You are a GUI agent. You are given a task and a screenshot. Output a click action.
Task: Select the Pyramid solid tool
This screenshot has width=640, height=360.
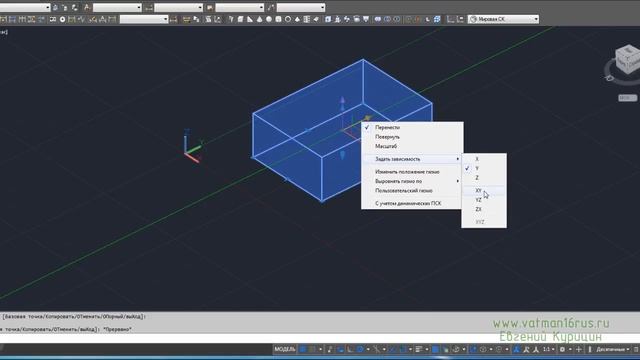297,19
